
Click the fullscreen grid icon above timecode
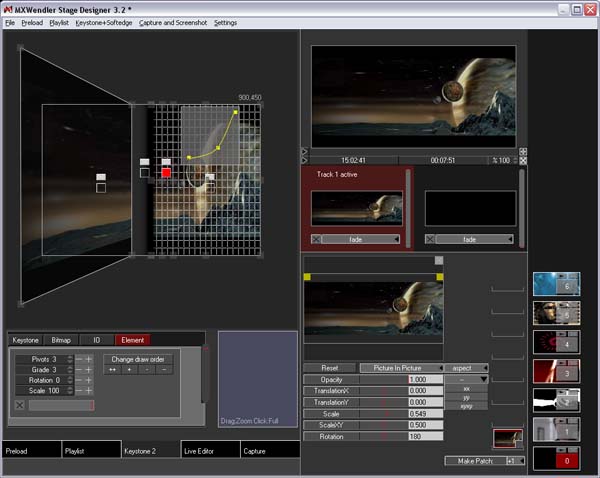(523, 152)
